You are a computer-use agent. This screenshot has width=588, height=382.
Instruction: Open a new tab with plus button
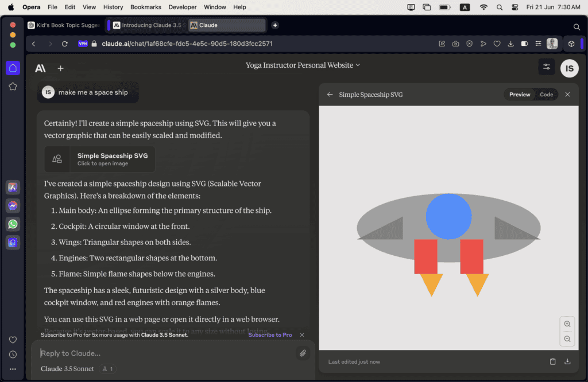[275, 25]
